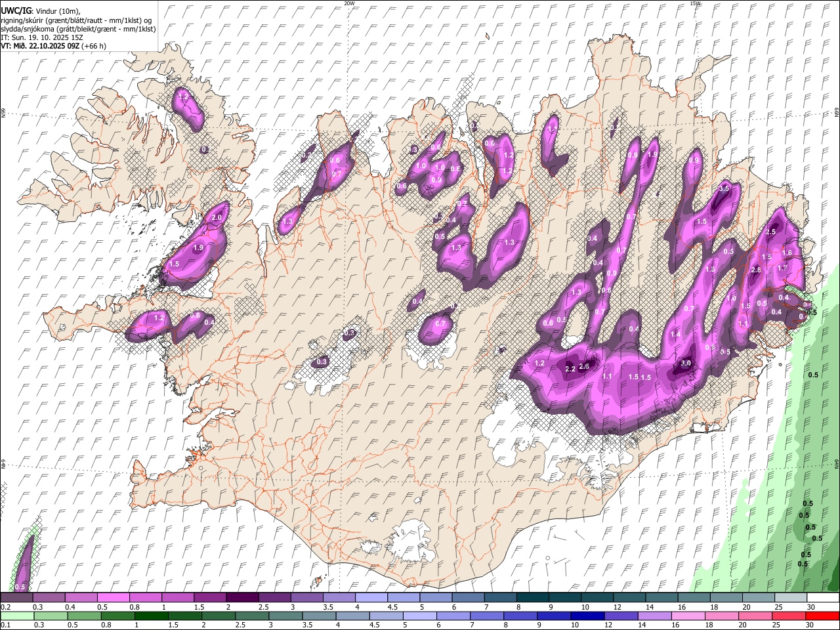Select lower-row darkest green swatch 1–1.5
840x630 pixels.
(x=152, y=616)
